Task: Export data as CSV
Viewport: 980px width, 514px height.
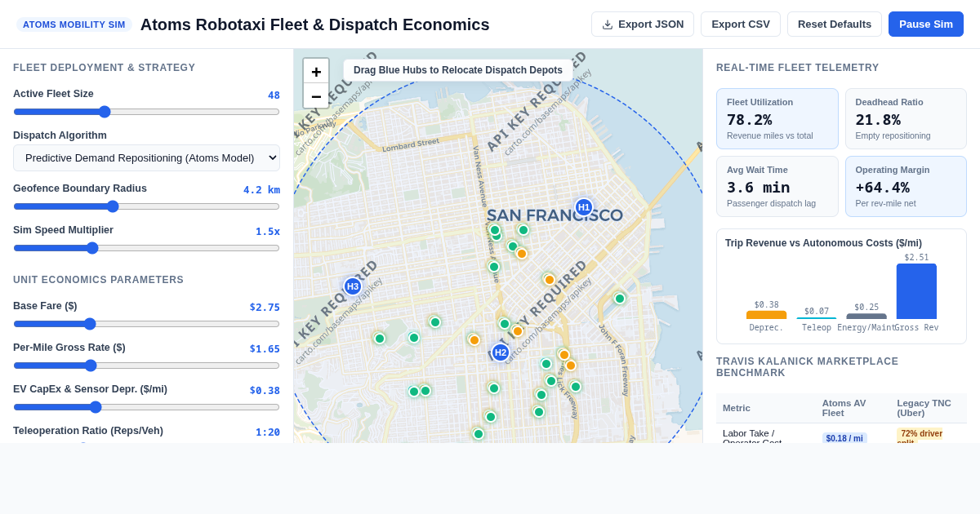Action: tap(741, 24)
